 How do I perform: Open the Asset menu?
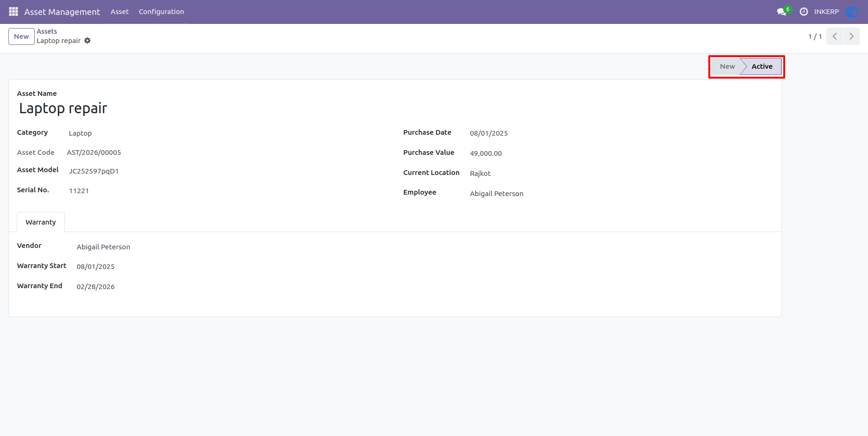point(119,12)
